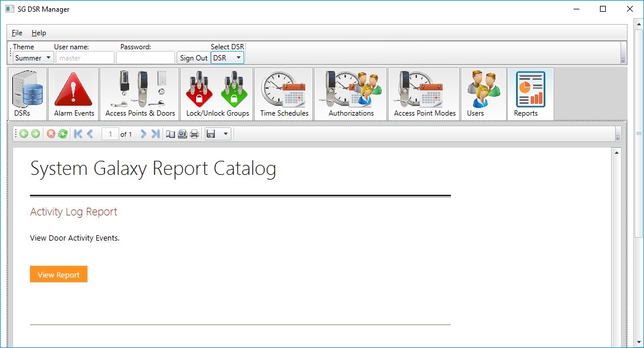The width and height of the screenshot is (644, 348).
Task: Open the Alarm Events view
Action: point(73,94)
